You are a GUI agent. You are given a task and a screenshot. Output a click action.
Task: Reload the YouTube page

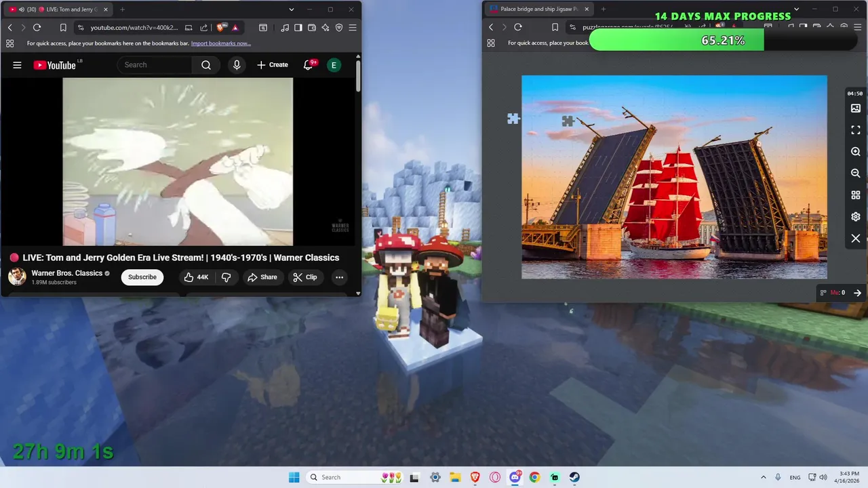pyautogui.click(x=37, y=27)
